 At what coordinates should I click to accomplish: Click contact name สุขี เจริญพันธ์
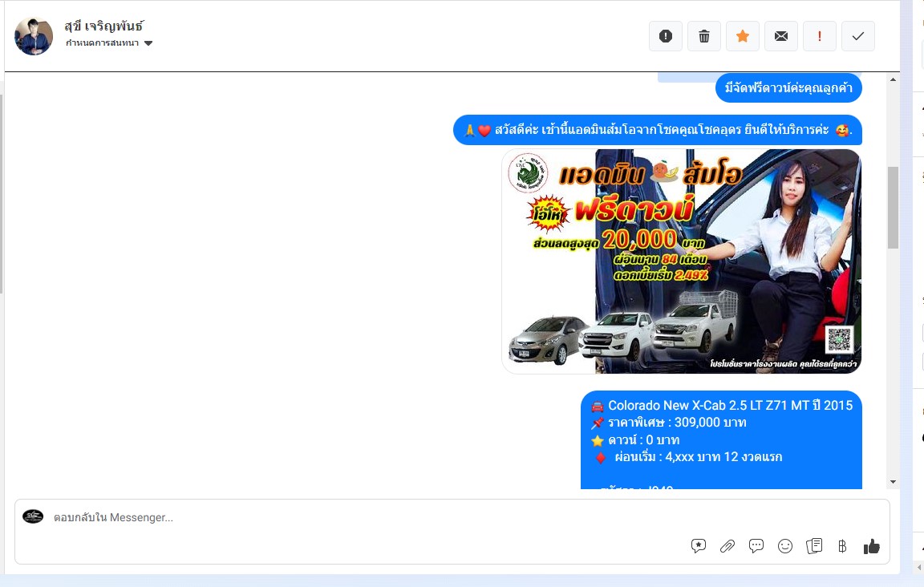[103, 26]
